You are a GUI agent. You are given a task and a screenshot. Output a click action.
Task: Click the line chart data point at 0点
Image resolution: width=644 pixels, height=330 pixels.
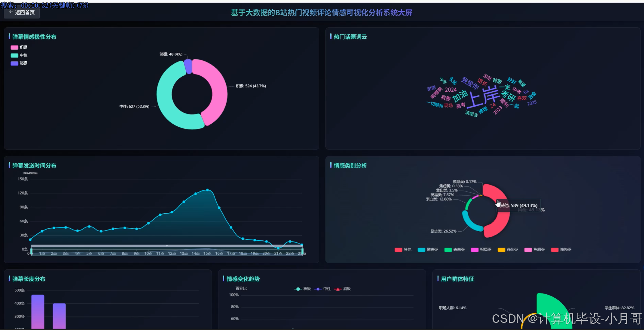(x=30, y=240)
